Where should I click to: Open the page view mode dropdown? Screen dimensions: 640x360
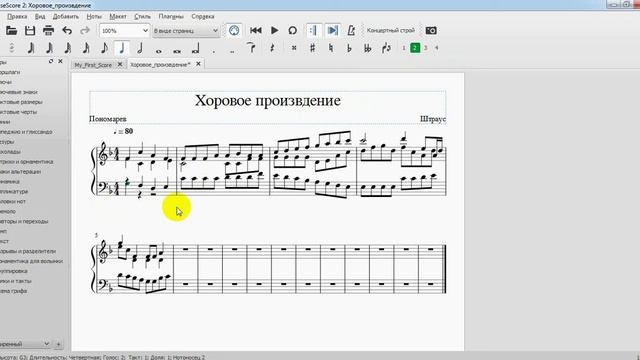click(186, 31)
